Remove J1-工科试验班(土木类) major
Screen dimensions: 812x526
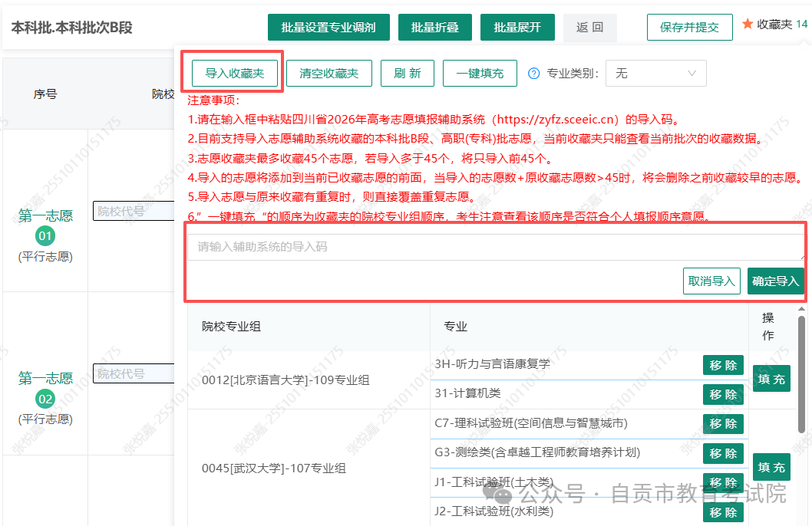(x=723, y=482)
